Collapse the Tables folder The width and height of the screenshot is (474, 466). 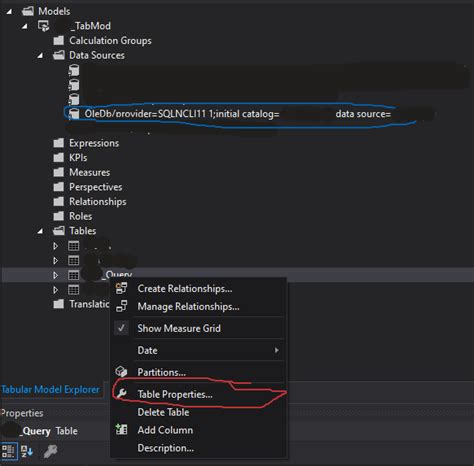tap(40, 231)
